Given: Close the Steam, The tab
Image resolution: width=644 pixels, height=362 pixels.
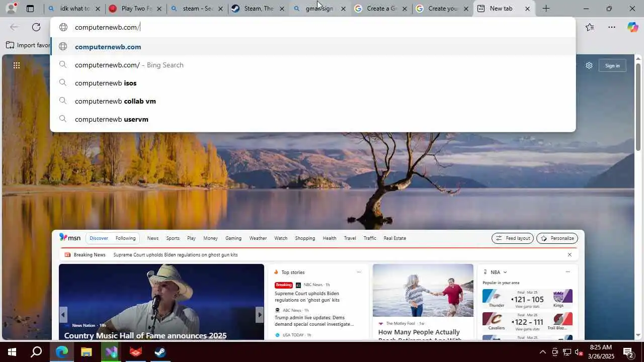Looking at the screenshot, I should (282, 9).
